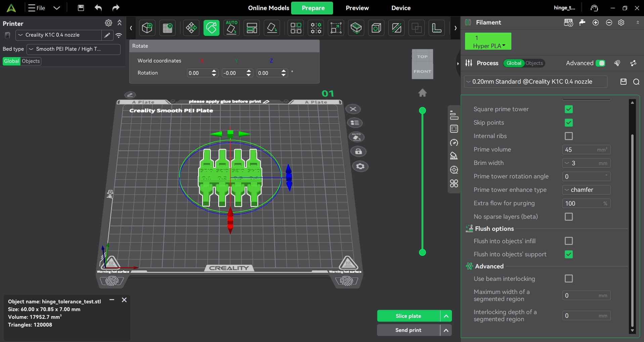Open the Device tab
644x342 pixels.
click(401, 8)
